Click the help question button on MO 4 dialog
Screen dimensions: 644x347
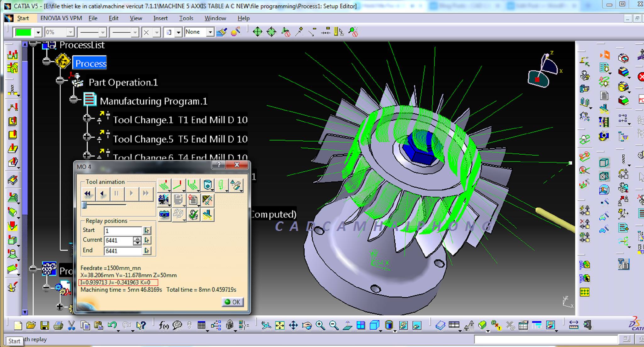(x=219, y=165)
